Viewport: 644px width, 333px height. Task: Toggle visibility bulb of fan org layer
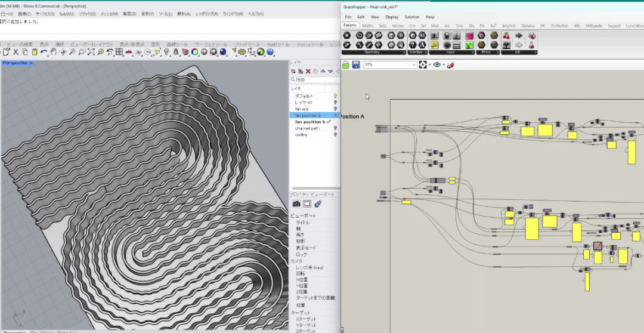coord(335,109)
